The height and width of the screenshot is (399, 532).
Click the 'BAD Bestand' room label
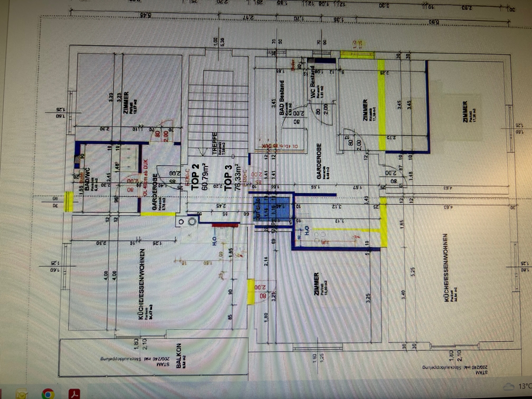[x=282, y=98]
